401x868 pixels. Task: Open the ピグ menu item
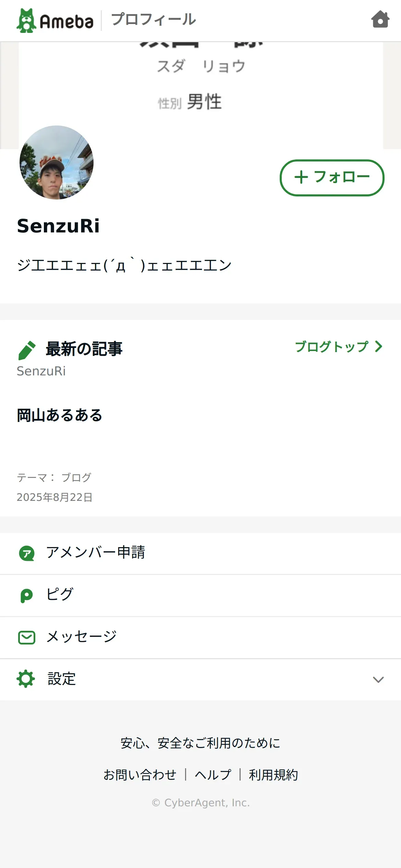pos(60,595)
